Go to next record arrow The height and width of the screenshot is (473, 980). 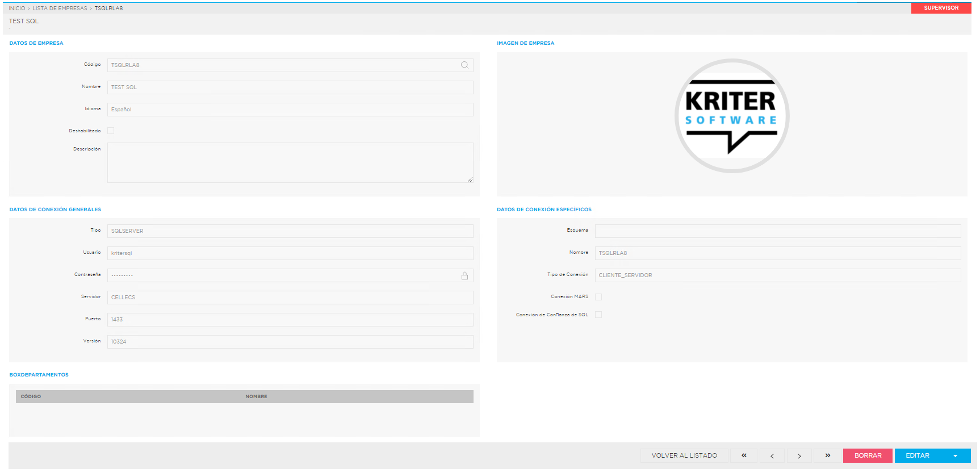click(799, 455)
